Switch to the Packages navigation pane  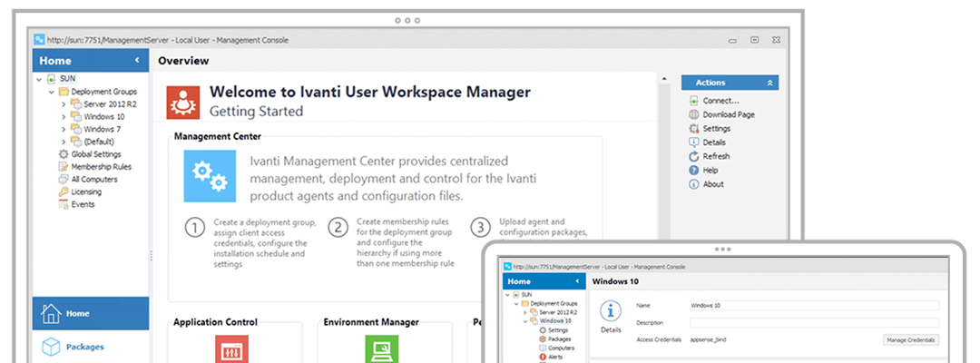click(91, 347)
